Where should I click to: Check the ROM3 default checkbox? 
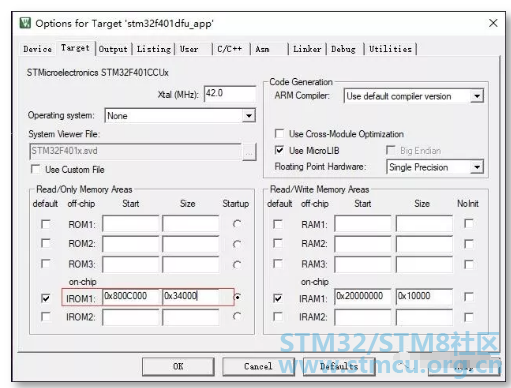[x=45, y=264]
